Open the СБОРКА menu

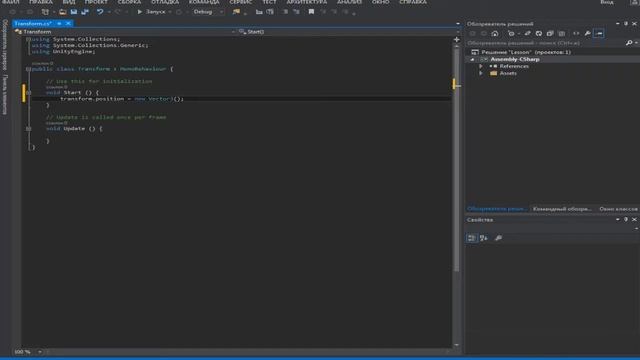pos(129,2)
